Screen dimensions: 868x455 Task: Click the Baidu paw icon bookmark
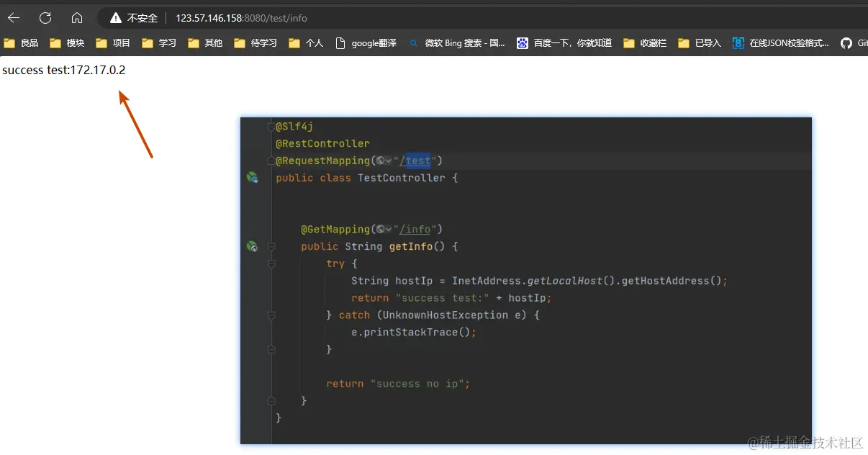[523, 43]
